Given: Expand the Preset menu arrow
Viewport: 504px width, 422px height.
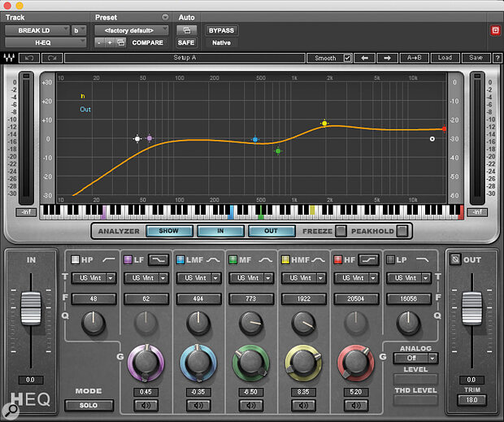Looking at the screenshot, I should (165, 17).
